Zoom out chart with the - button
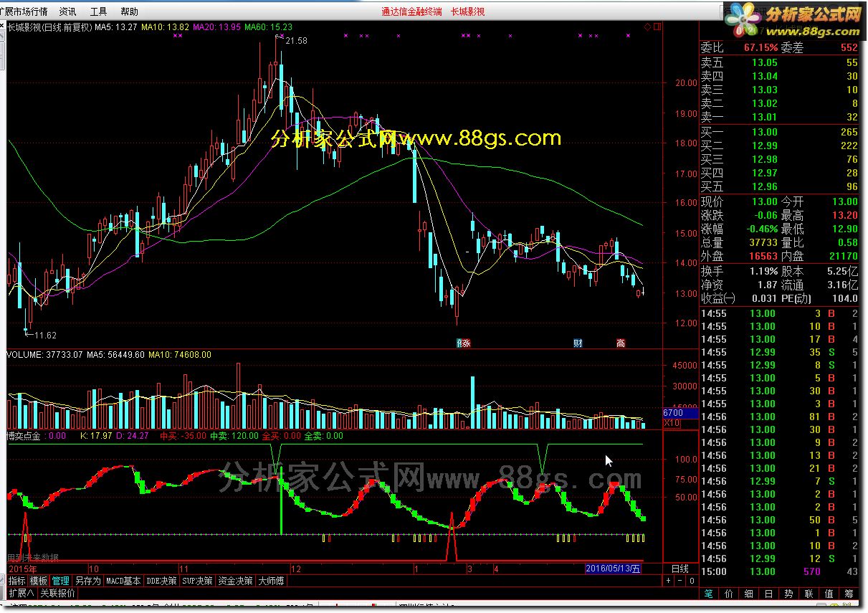 point(679,581)
